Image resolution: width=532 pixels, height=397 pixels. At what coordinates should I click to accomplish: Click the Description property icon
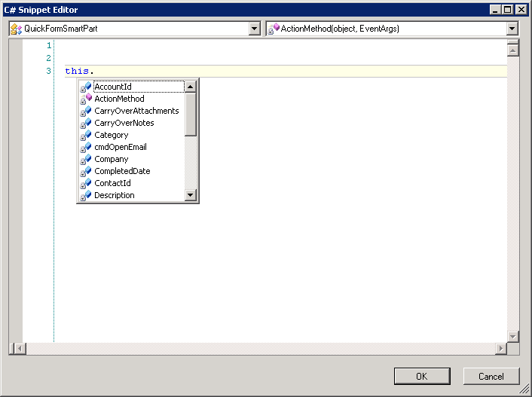tap(86, 195)
